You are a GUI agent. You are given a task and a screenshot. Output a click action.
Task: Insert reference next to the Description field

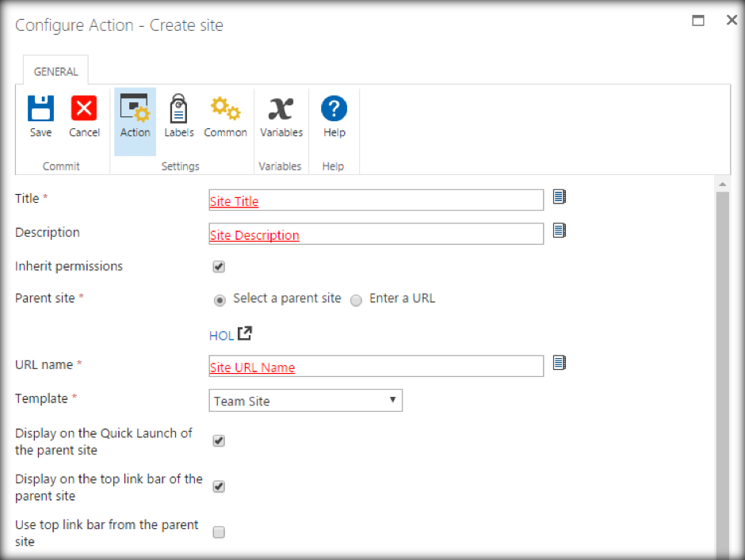pyautogui.click(x=560, y=230)
